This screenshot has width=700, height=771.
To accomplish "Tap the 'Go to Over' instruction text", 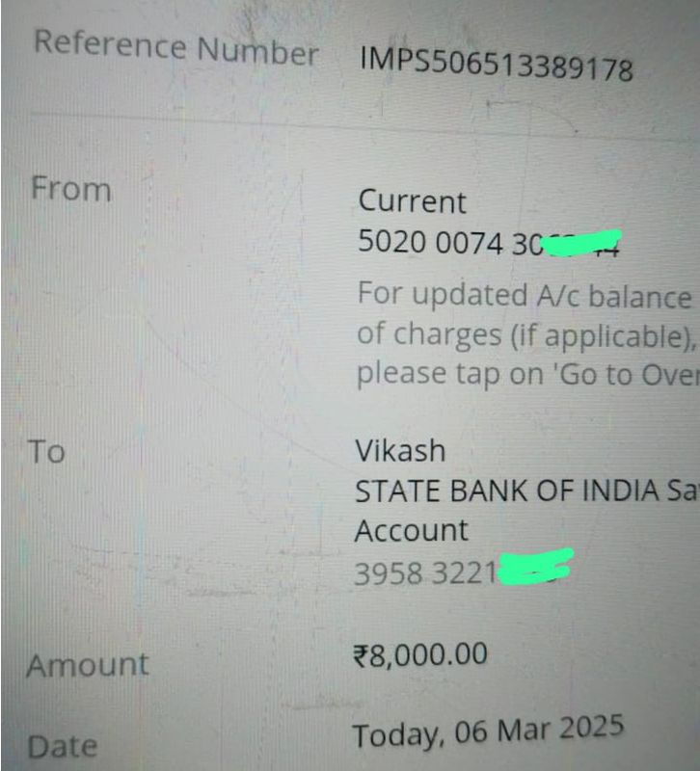I will [x=527, y=375].
